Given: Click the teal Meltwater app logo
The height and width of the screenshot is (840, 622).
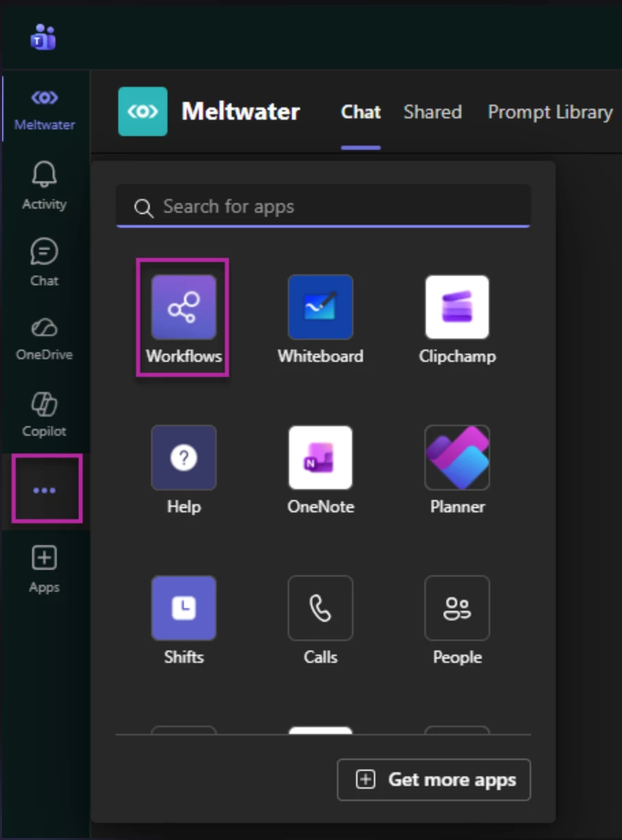Looking at the screenshot, I should 143,111.
